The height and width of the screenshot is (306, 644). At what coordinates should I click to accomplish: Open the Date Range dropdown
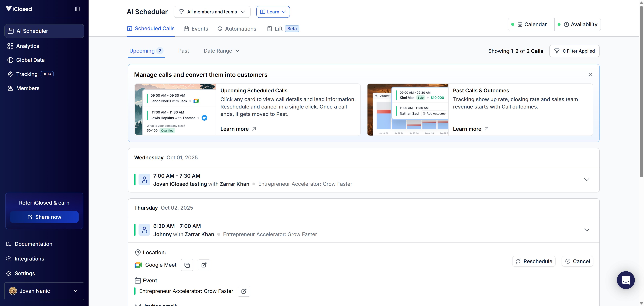[222, 51]
